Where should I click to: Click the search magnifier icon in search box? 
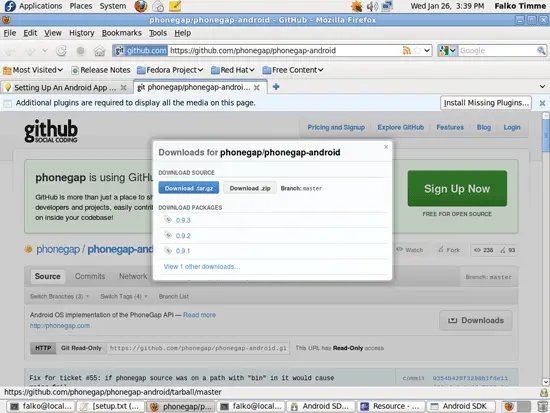[x=541, y=51]
